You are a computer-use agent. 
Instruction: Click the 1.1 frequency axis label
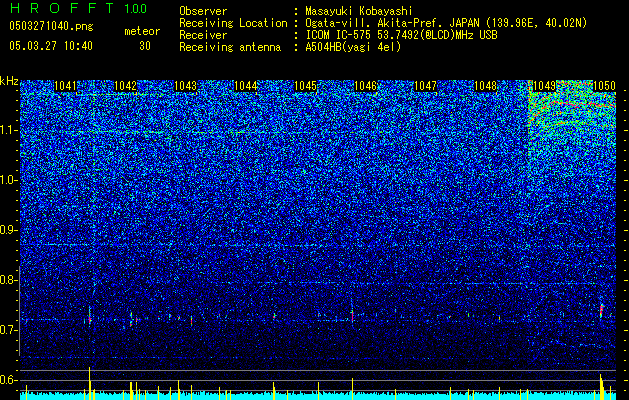point(8,130)
